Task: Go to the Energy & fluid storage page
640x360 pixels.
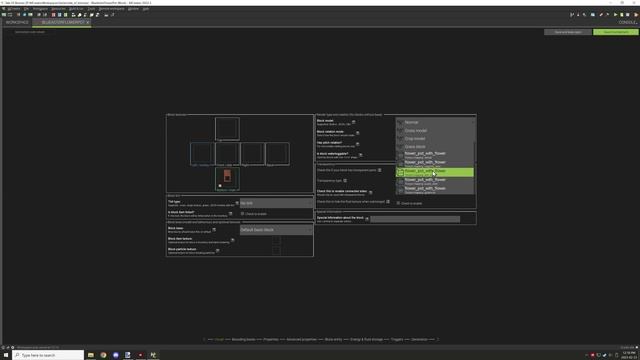Action: pos(367,339)
